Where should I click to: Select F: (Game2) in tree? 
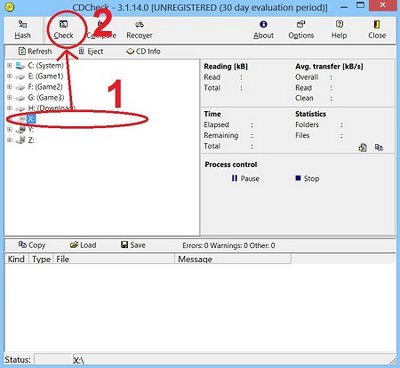coord(45,87)
